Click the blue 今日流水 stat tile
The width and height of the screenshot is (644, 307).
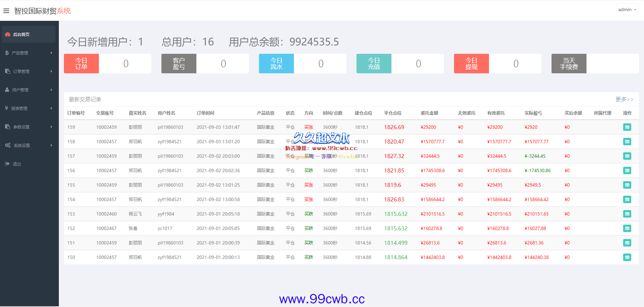coord(276,64)
